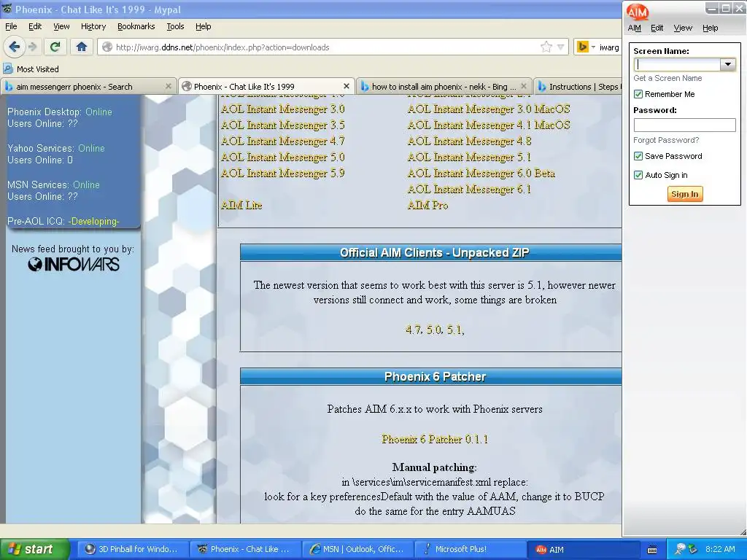Image resolution: width=747 pixels, height=560 pixels.
Task: Click the keyboard icon in system tray
Action: (652, 550)
